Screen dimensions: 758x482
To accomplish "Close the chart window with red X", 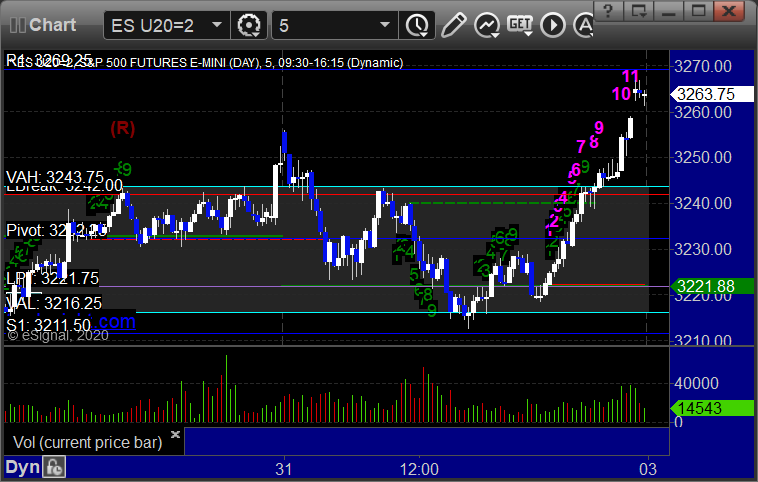I will [x=729, y=10].
